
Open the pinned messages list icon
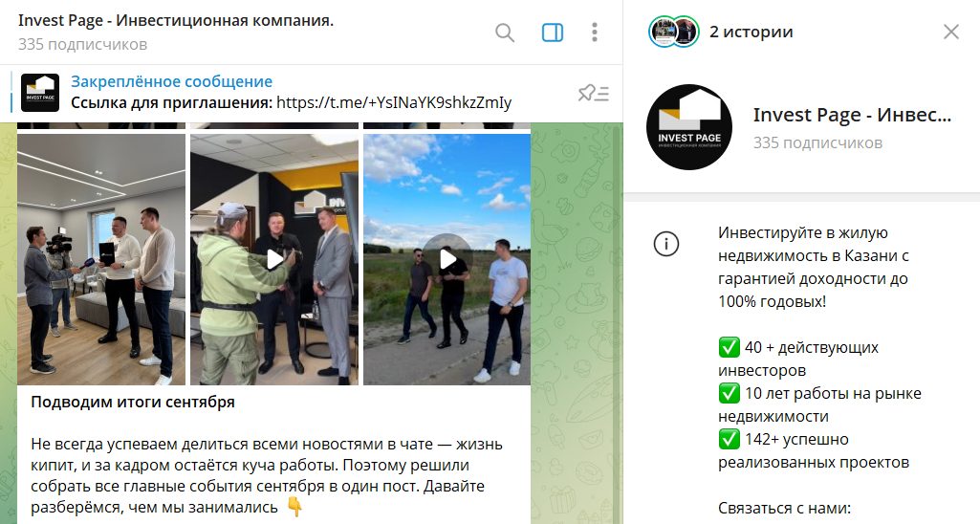(x=593, y=93)
